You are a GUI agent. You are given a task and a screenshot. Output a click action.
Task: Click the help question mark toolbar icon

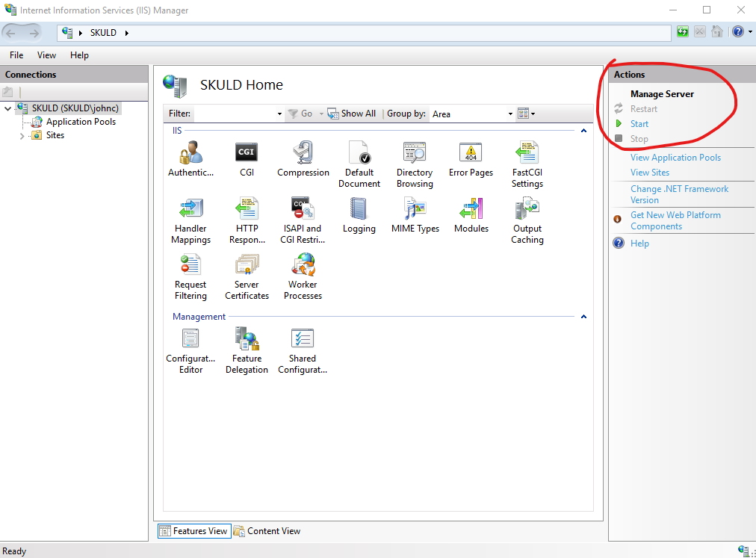point(737,32)
